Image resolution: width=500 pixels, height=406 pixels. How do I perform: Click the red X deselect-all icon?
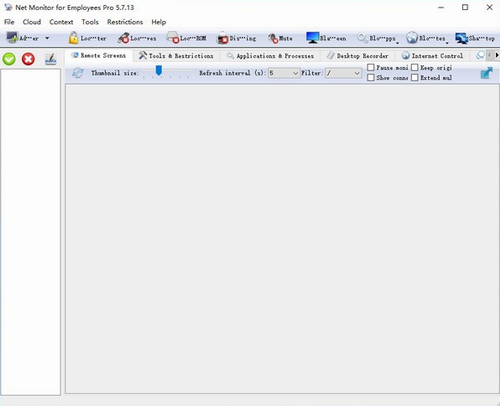[x=28, y=59]
